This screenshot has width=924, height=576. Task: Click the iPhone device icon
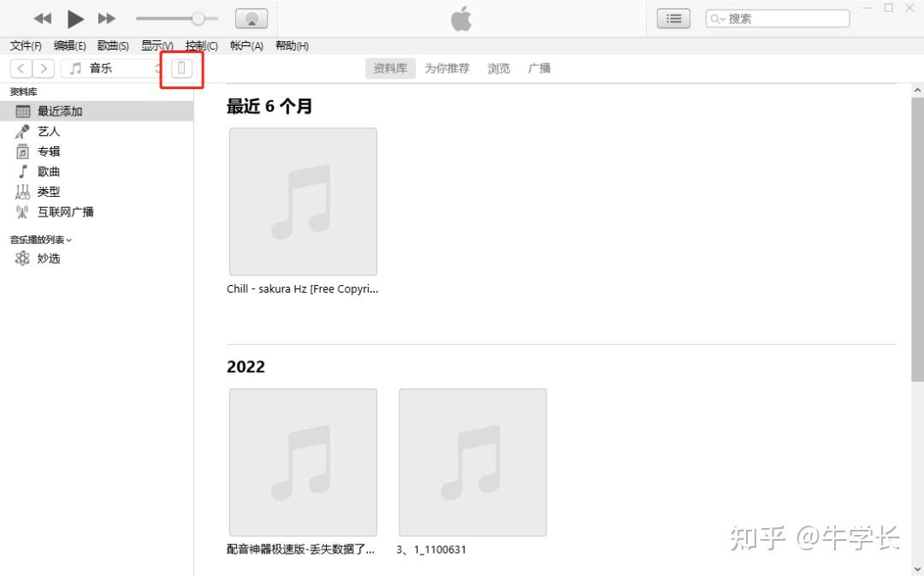pos(181,68)
